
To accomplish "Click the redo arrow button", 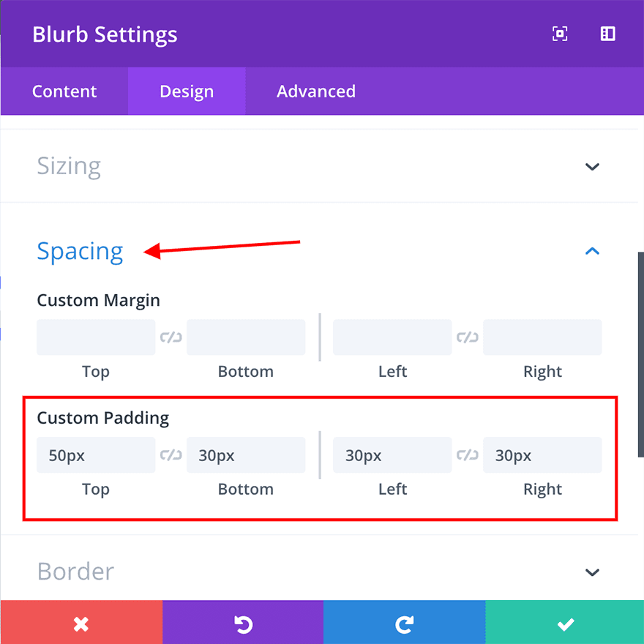I will click(404, 624).
